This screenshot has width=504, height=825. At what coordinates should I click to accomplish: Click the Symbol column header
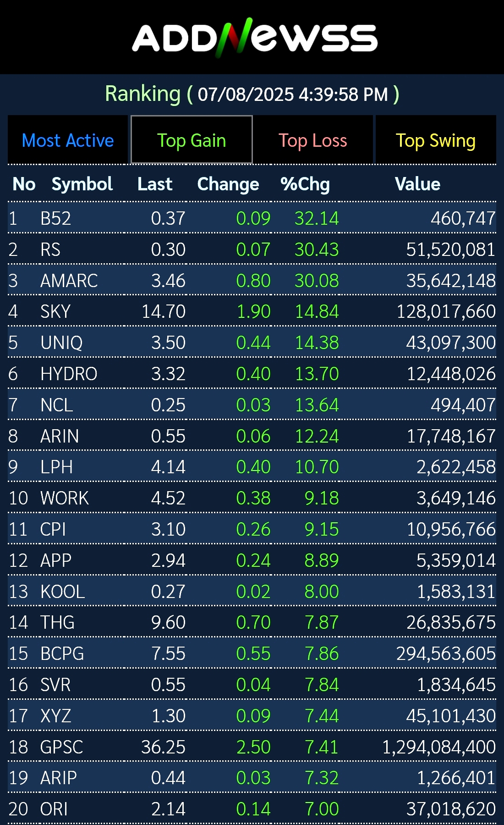pyautogui.click(x=82, y=184)
